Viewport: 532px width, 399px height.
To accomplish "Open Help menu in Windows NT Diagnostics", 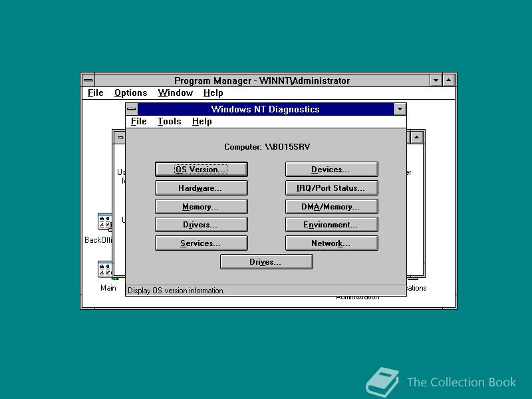I will click(x=202, y=122).
